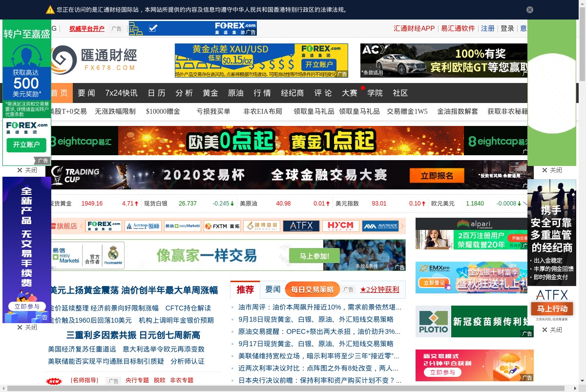Open headline 美元上扬黄金震荡 油价创半年最大单周涨幅
586x392 pixels.
(134, 290)
